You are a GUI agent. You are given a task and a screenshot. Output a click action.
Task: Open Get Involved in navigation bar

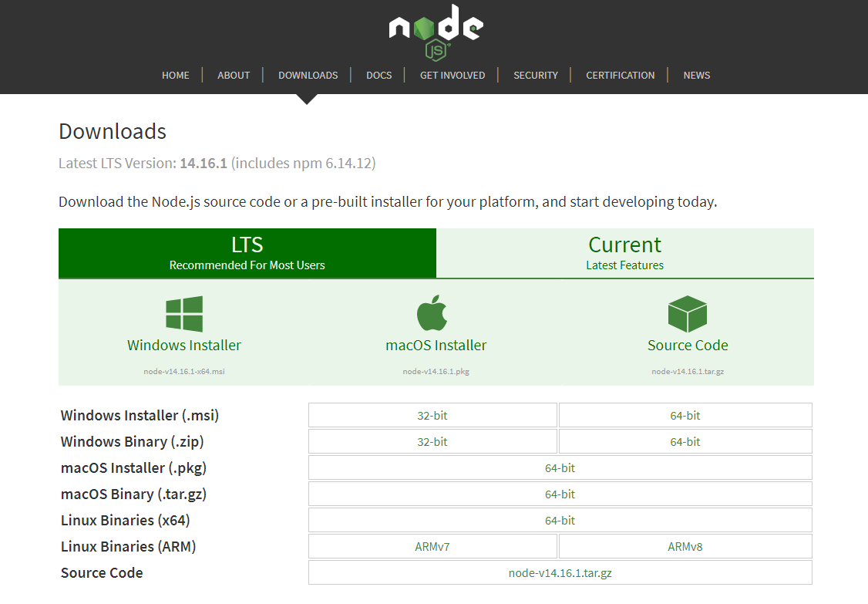coord(453,76)
